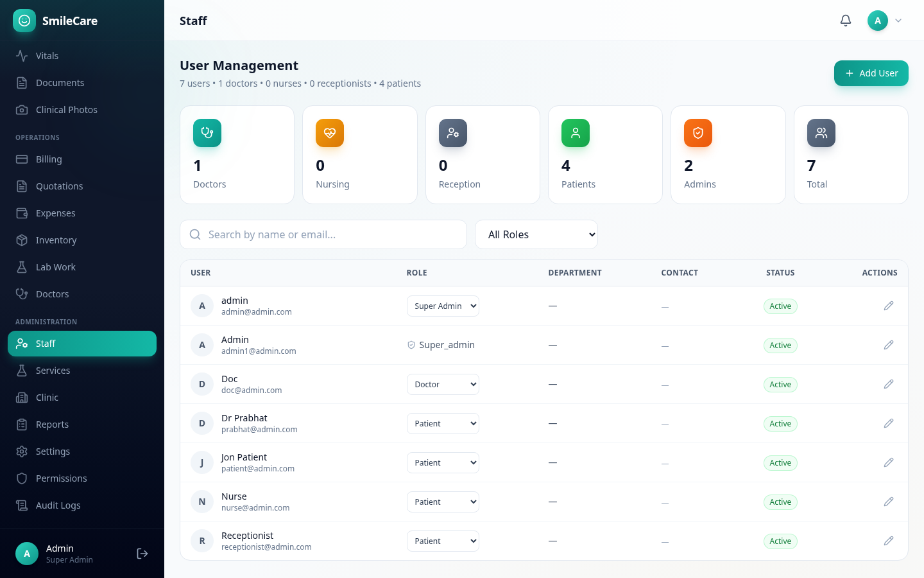Click the STATUS column header
Image resolution: width=924 pixels, height=578 pixels.
point(780,273)
